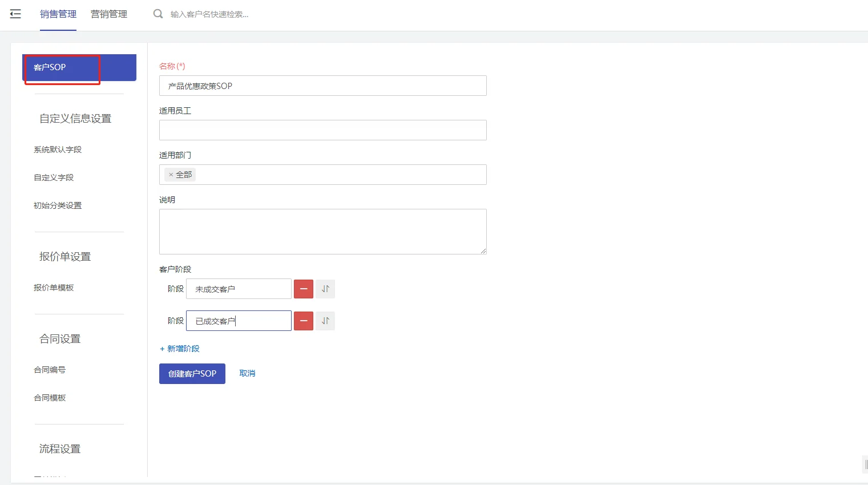Collapse the sidebar with the hamburger icon
Screen dimensions: 868x485
(15, 14)
